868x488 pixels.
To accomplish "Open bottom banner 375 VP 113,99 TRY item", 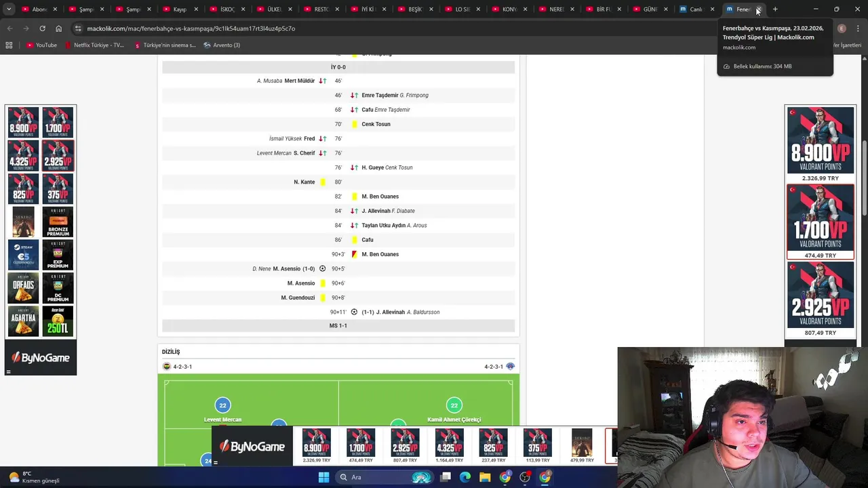I will click(537, 446).
